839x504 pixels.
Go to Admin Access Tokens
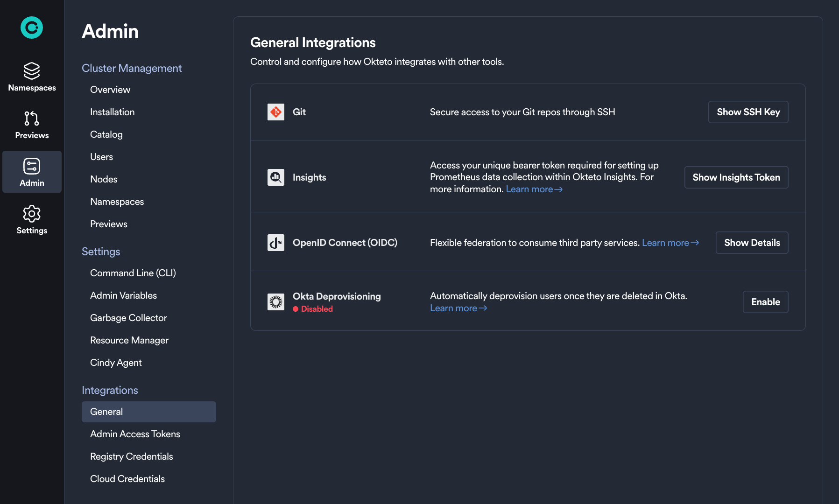[135, 434]
